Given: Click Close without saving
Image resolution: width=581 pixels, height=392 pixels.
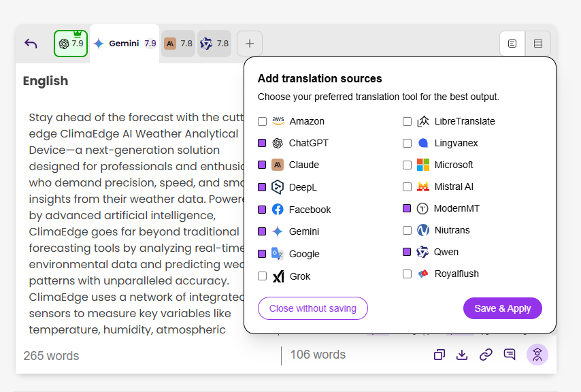Looking at the screenshot, I should coord(312,308).
